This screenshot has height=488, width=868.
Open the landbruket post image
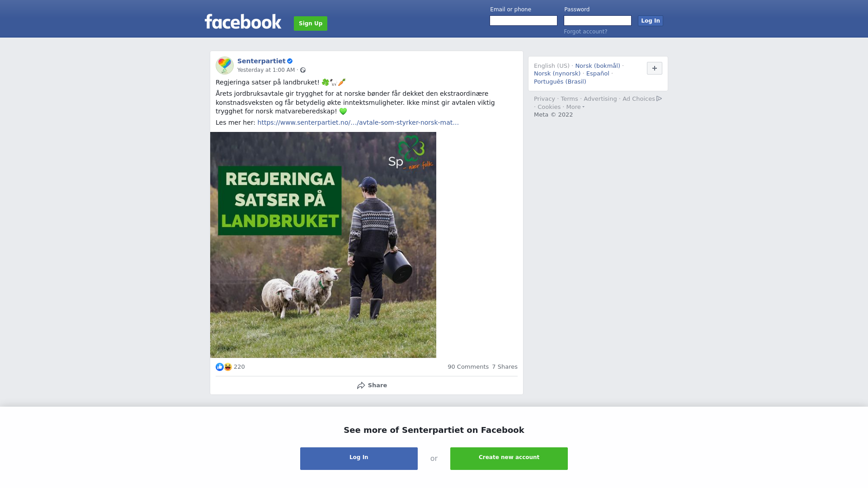323,245
